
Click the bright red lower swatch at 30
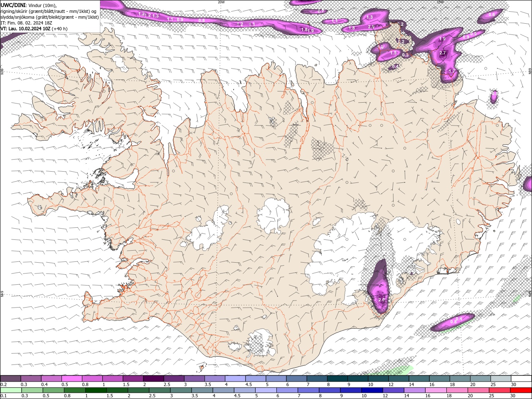click(x=521, y=390)
